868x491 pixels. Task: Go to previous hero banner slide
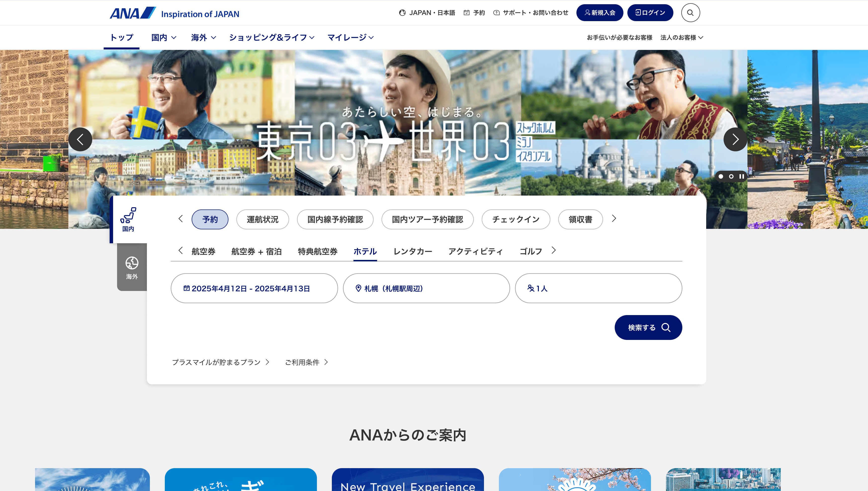80,139
